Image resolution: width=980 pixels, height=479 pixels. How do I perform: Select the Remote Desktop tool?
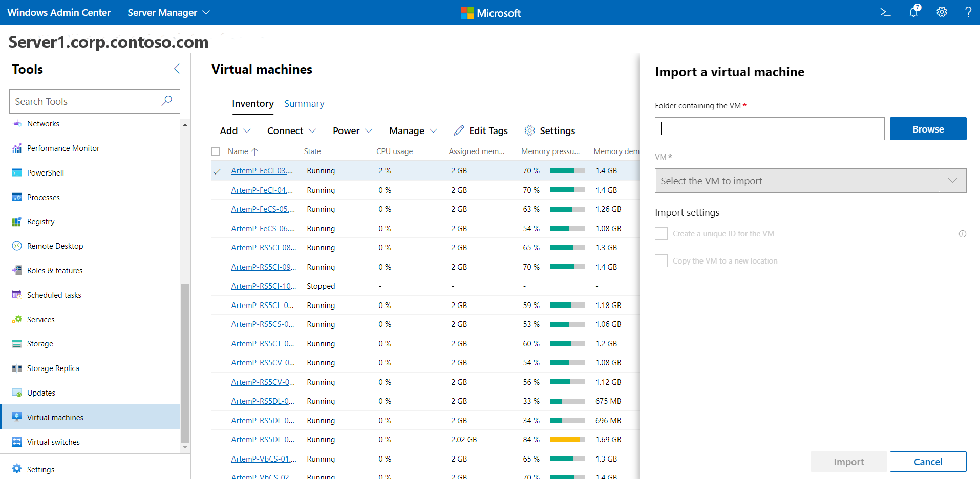tap(55, 246)
